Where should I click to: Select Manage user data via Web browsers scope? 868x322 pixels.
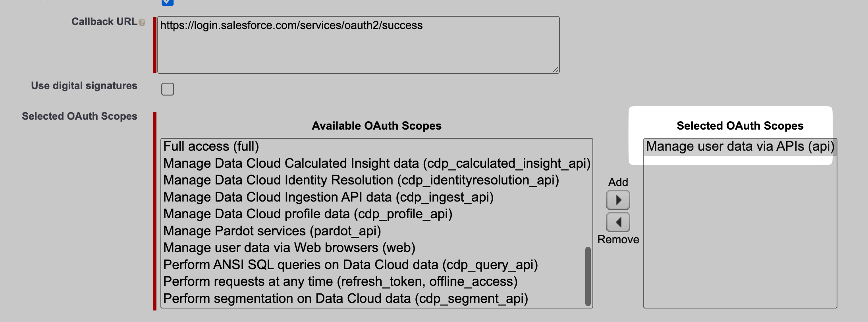(289, 248)
